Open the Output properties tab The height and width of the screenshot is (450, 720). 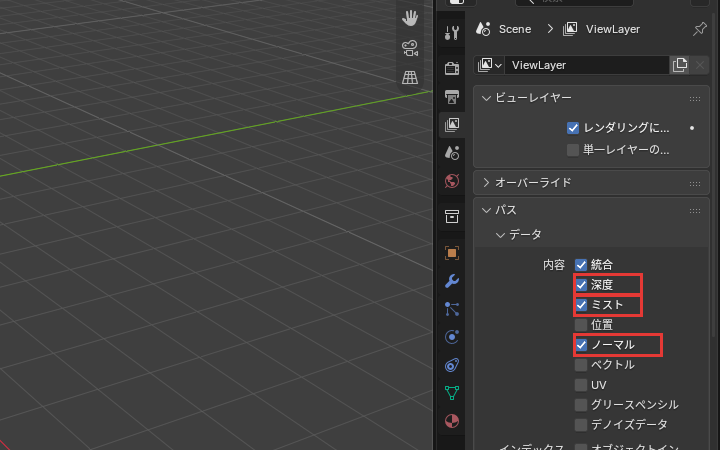452,96
